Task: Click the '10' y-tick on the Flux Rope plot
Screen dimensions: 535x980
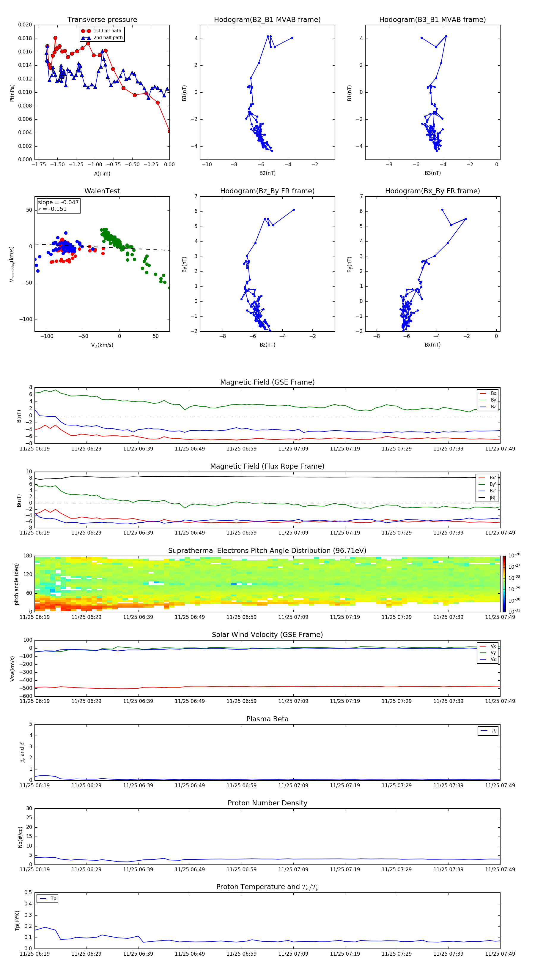Action: click(29, 472)
